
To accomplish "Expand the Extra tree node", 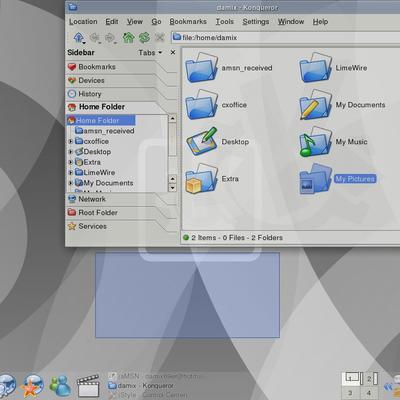I will [x=70, y=162].
